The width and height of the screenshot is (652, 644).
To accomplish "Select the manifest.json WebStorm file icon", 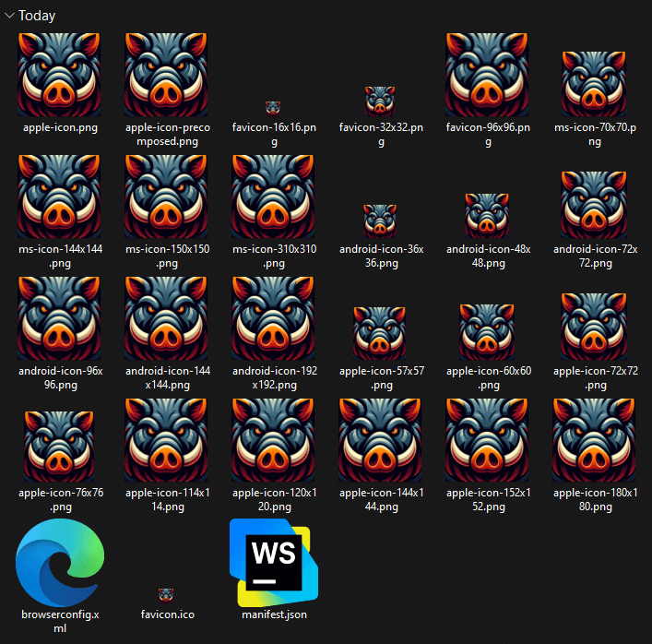I will pyautogui.click(x=273, y=563).
